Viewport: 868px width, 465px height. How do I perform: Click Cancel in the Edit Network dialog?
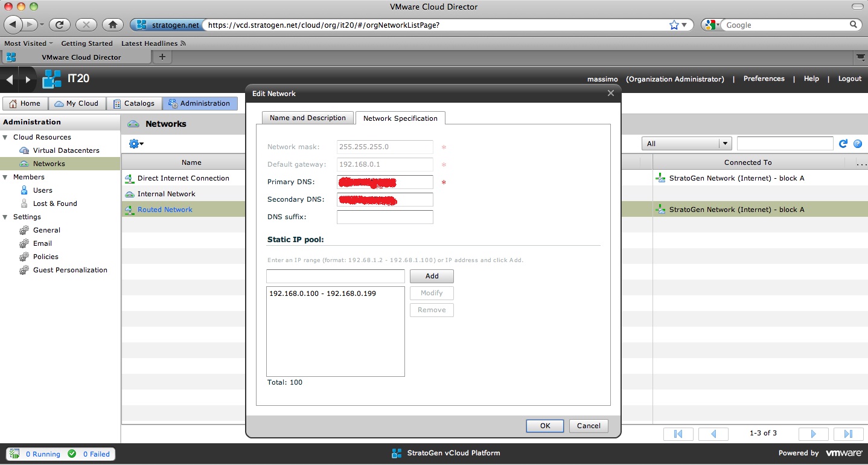[x=589, y=426]
